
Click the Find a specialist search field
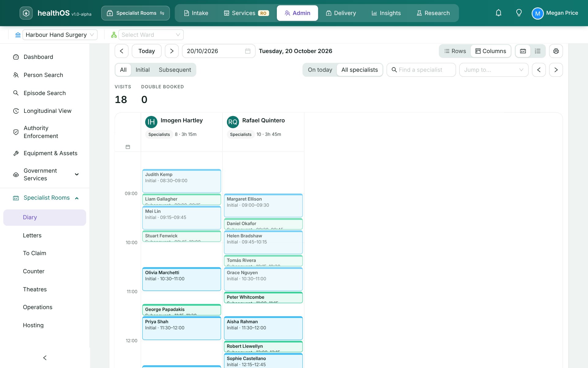421,70
